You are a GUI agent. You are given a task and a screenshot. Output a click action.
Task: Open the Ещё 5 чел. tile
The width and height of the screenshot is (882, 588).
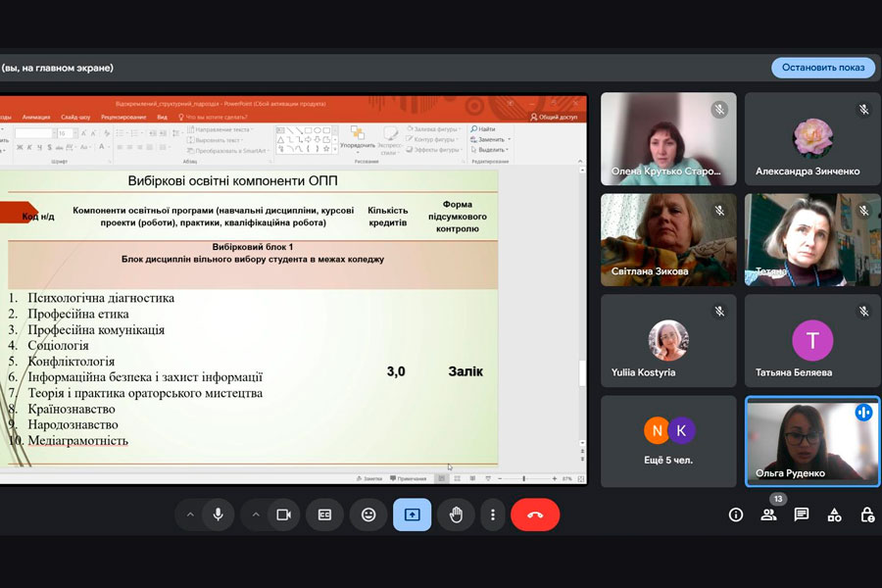point(668,441)
